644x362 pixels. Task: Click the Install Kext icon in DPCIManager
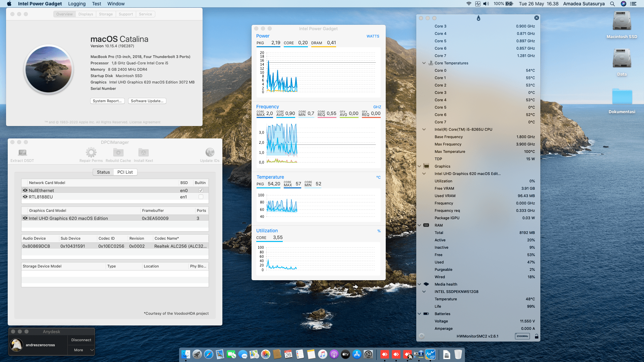tap(143, 153)
